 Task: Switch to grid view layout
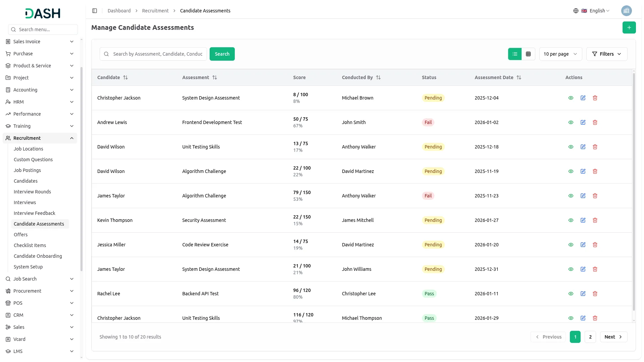coord(528,54)
